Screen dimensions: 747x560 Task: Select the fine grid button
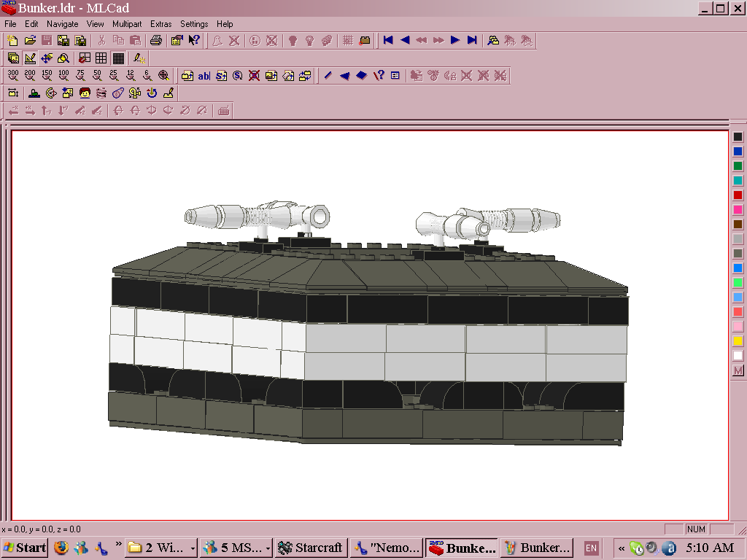tap(118, 58)
